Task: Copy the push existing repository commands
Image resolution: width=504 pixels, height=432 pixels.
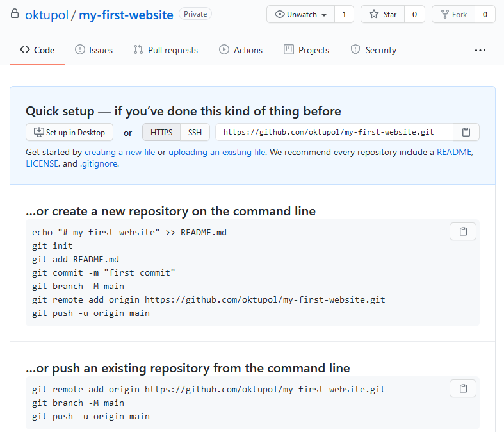Action: tap(462, 388)
